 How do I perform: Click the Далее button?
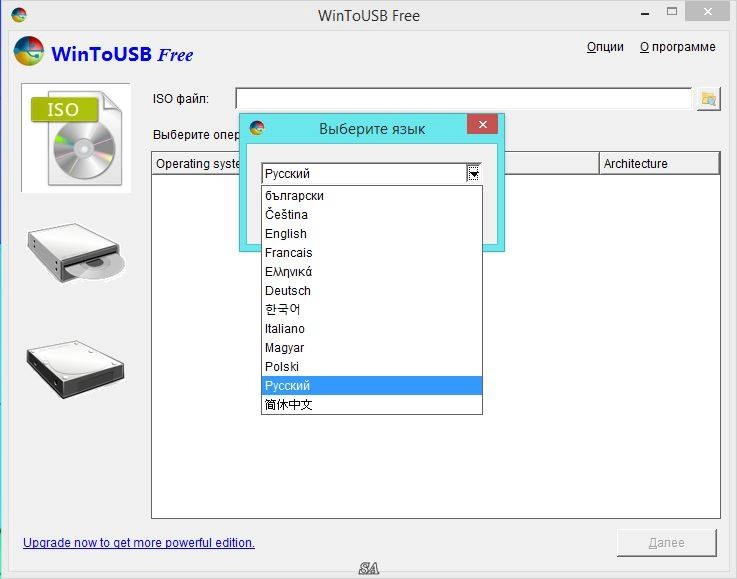pos(666,543)
